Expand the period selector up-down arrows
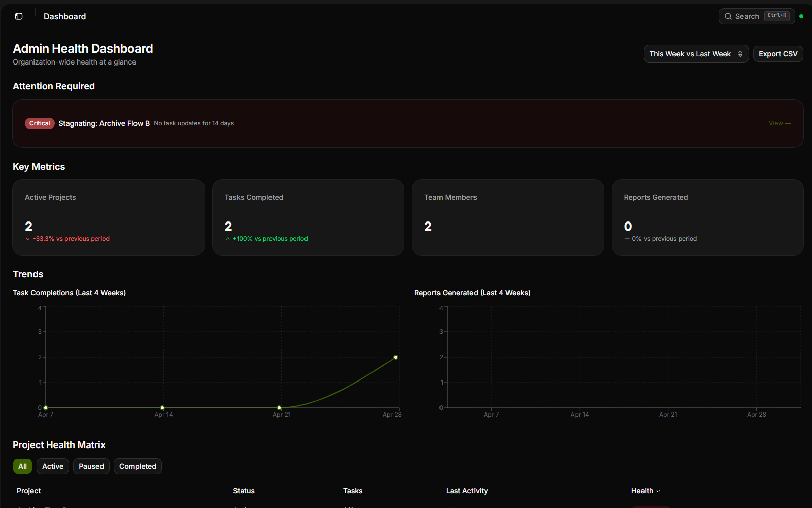Viewport: 812px width, 508px height. tap(740, 54)
